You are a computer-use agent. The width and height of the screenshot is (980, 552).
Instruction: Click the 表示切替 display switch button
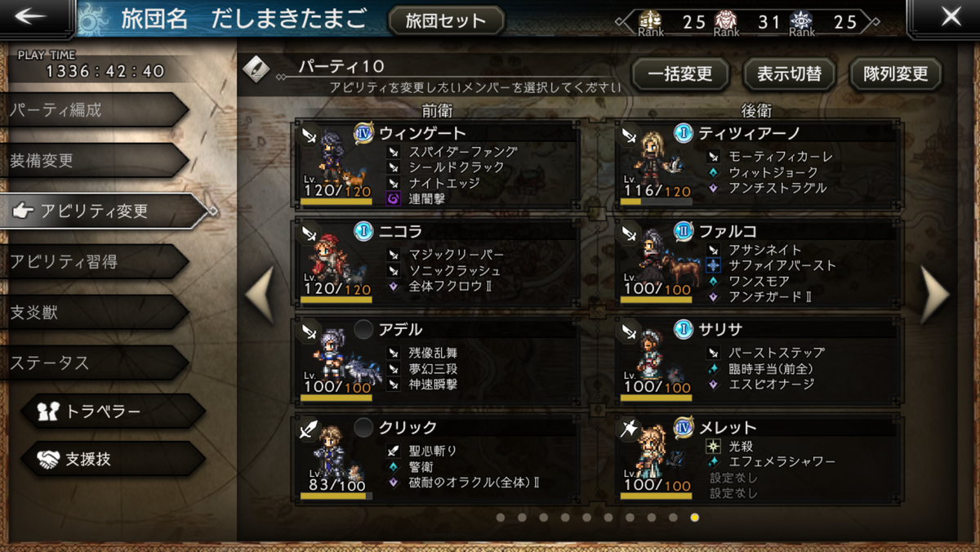click(788, 74)
